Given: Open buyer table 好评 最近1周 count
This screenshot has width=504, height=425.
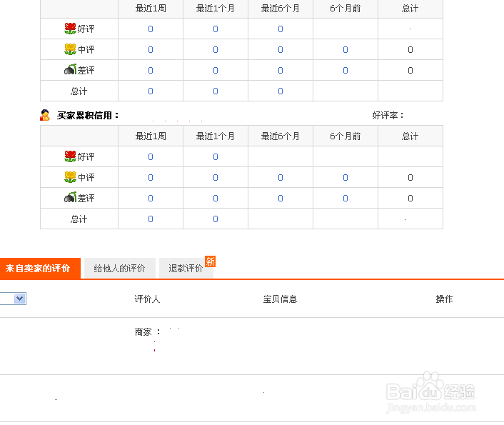Looking at the screenshot, I should (x=151, y=156).
